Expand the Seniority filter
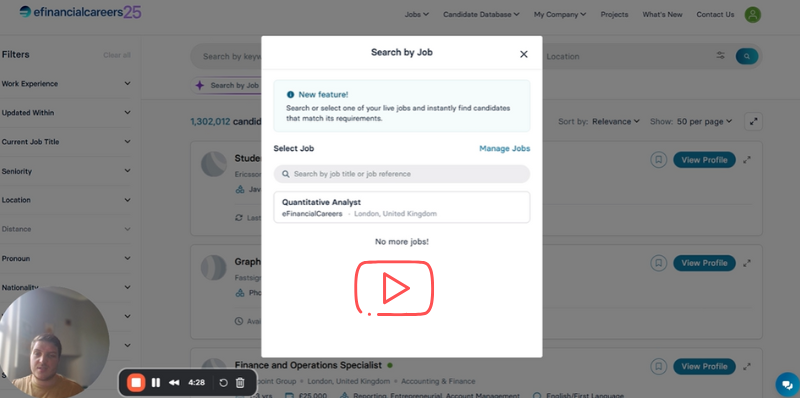 66,171
